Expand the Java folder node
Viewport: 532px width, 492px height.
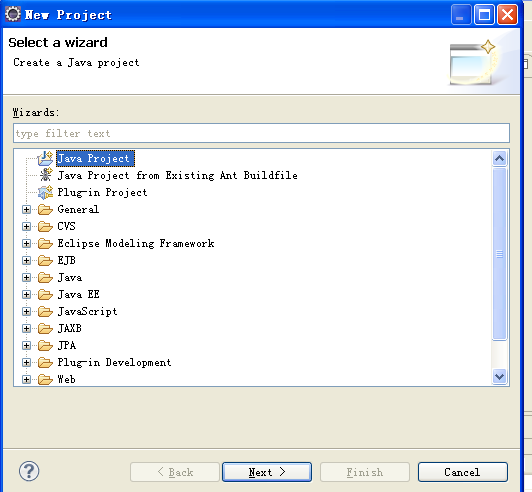(x=26, y=278)
